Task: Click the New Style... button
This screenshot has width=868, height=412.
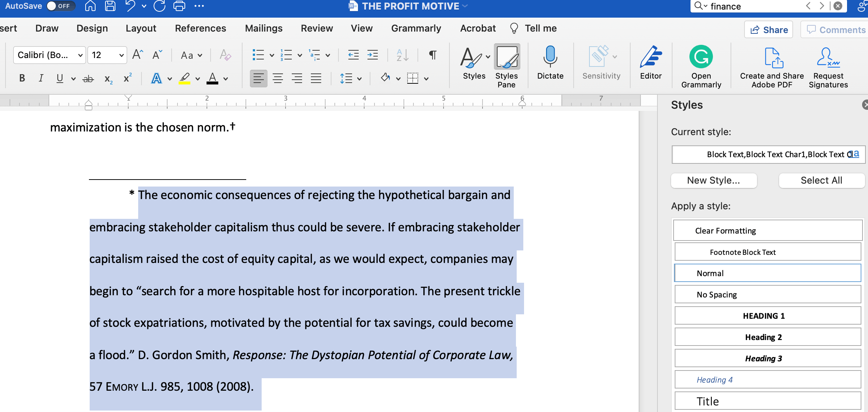Action: click(x=714, y=180)
